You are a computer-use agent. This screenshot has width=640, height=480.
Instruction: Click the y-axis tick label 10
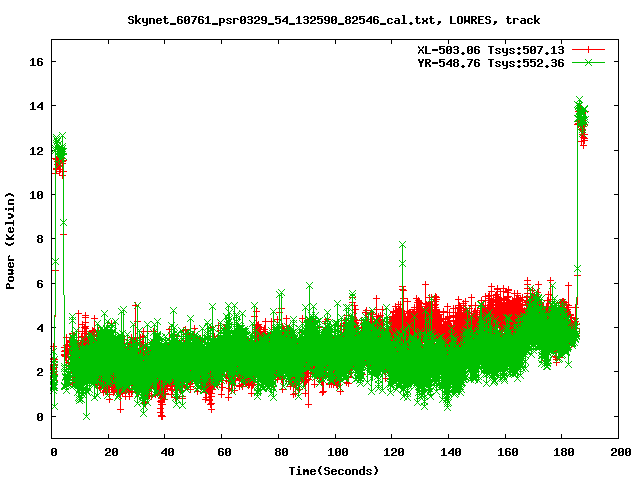(x=36, y=195)
